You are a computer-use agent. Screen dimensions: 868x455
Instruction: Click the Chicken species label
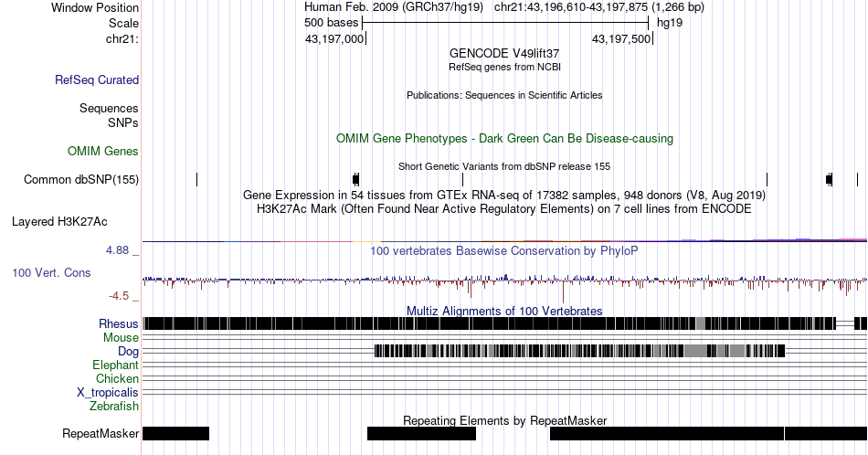point(117,378)
